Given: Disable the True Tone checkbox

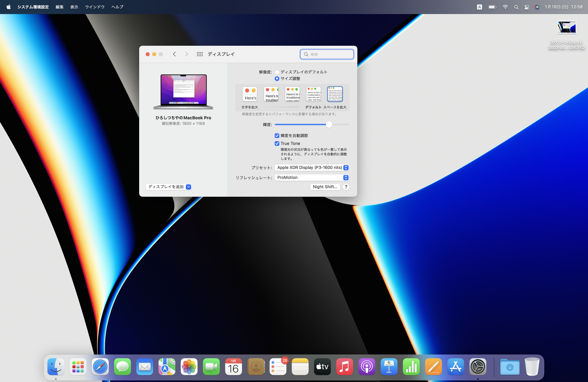Looking at the screenshot, I should click(277, 144).
